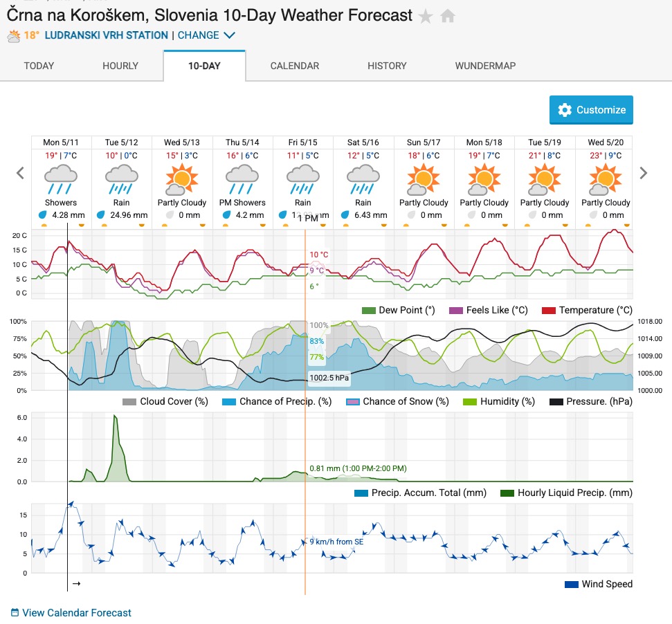Show next days with right arrow

tap(644, 173)
